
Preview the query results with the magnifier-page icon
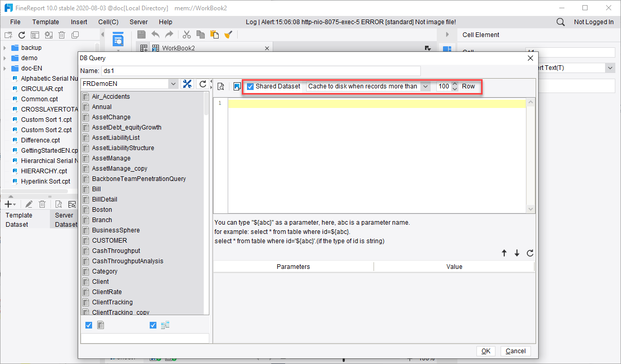pos(221,86)
